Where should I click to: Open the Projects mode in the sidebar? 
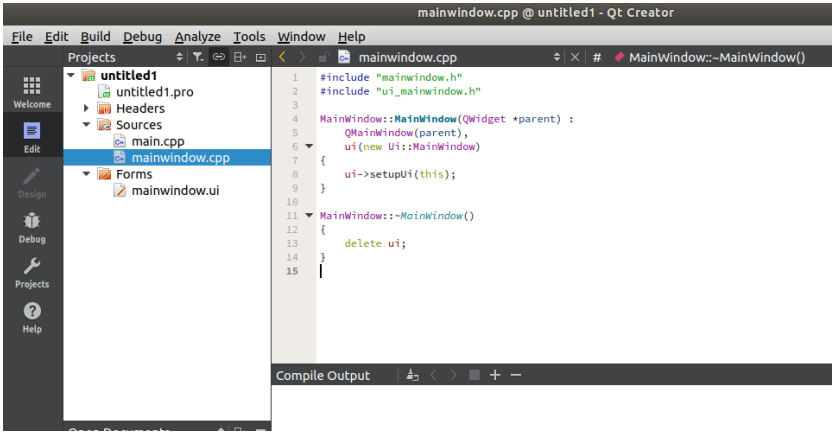(32, 272)
